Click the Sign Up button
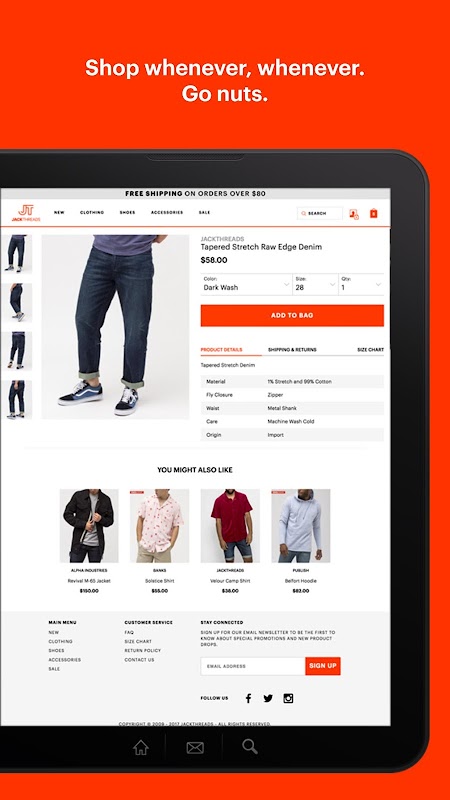Viewport: 450px width, 800px height. click(323, 666)
